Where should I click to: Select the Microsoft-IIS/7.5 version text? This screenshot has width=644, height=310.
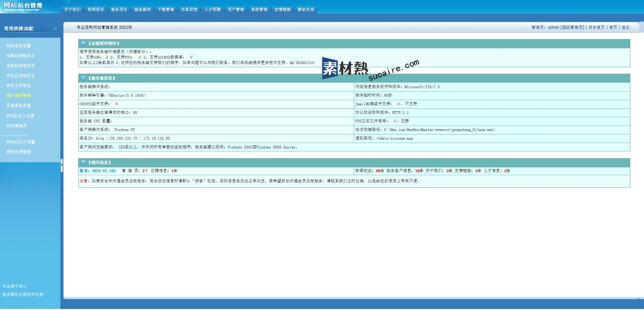[422, 87]
